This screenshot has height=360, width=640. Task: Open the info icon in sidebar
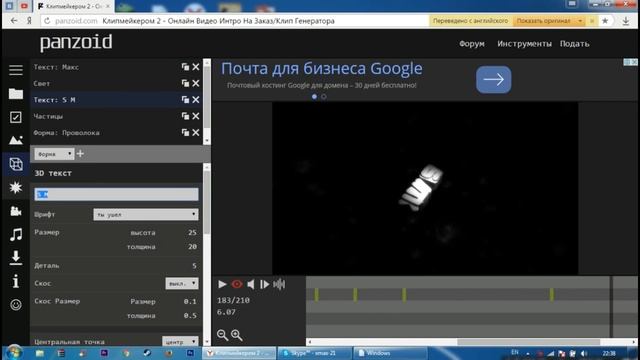pyautogui.click(x=16, y=281)
